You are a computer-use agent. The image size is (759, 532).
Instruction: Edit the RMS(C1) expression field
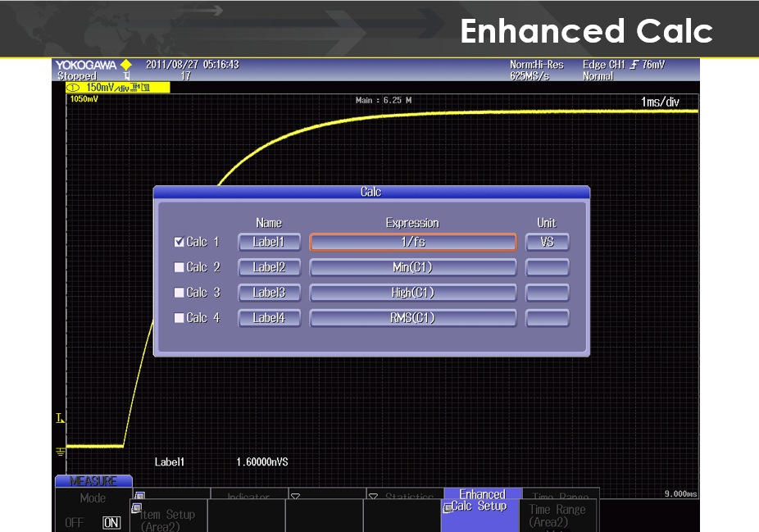[x=412, y=318]
